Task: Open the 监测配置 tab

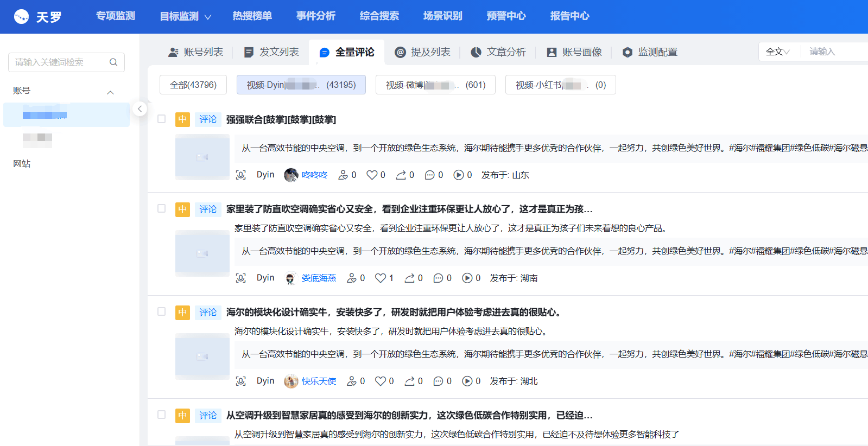Action: [x=650, y=52]
